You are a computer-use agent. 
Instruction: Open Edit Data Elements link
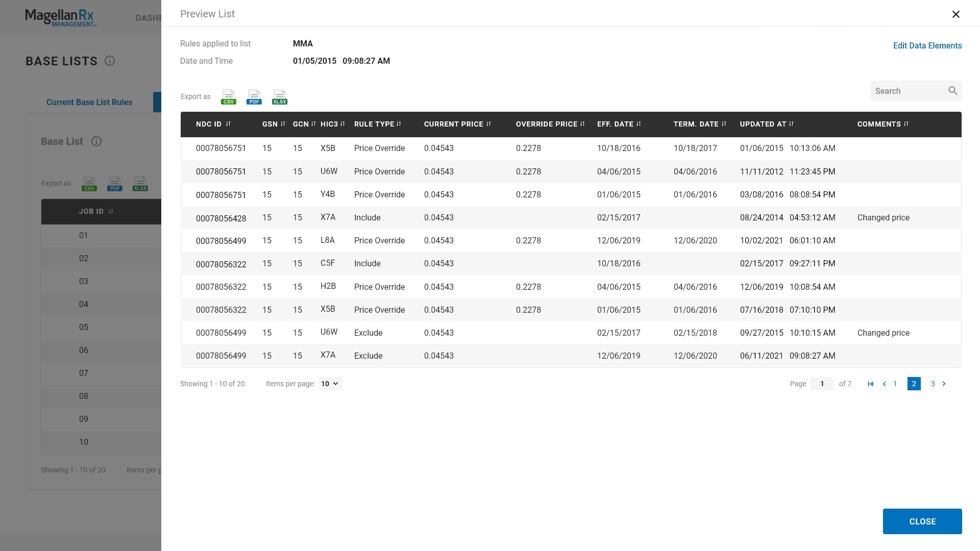pyautogui.click(x=927, y=46)
